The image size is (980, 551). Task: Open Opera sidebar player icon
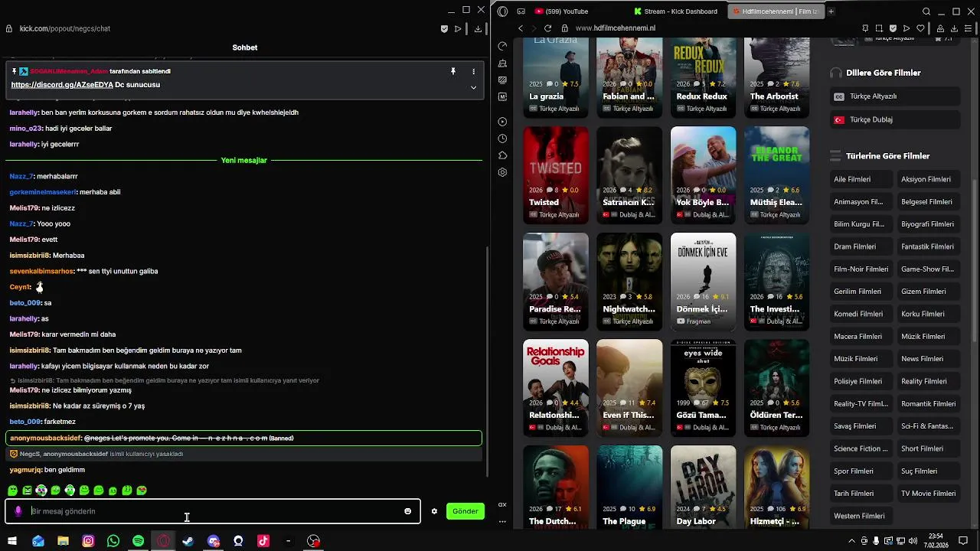coord(502,122)
